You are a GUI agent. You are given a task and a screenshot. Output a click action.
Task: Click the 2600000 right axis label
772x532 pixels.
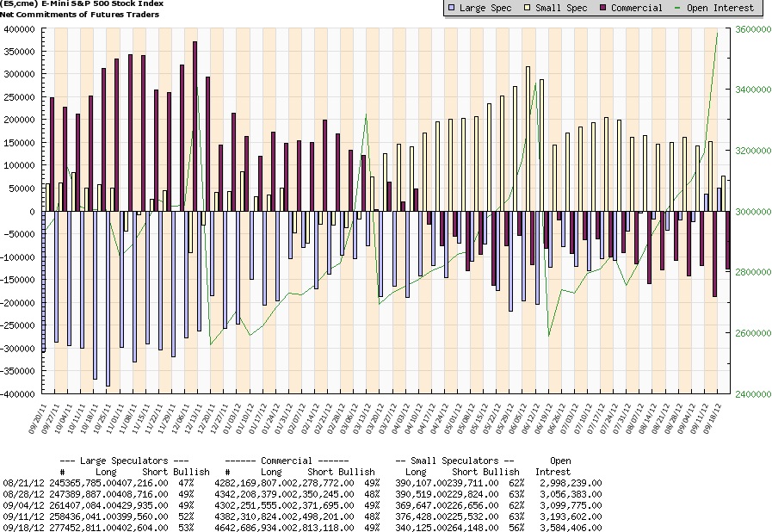point(753,333)
